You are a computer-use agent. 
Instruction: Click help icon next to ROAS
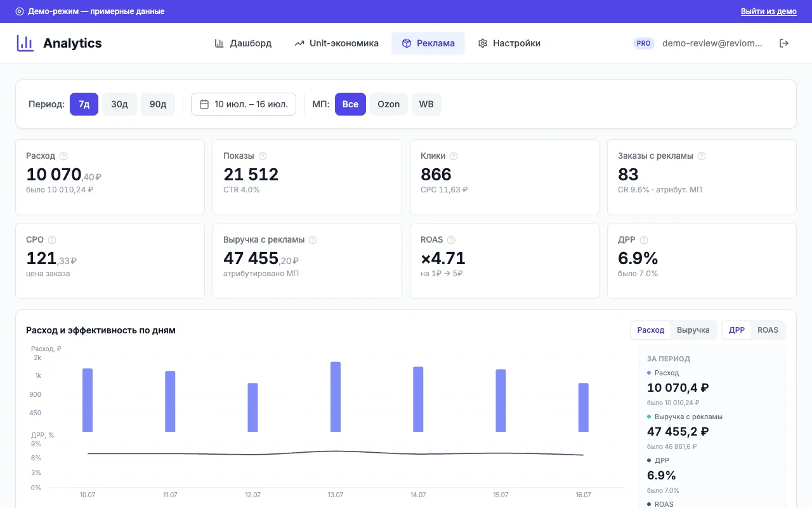point(451,240)
